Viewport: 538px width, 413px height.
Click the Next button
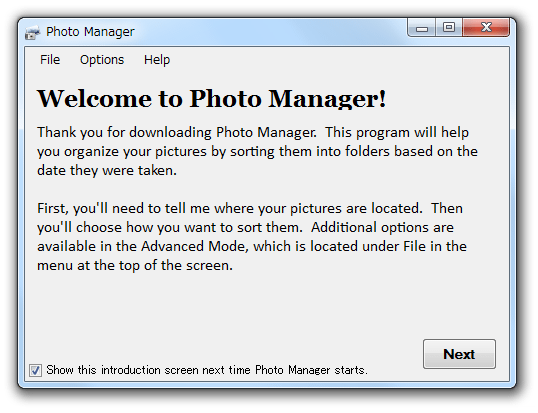[x=459, y=354]
